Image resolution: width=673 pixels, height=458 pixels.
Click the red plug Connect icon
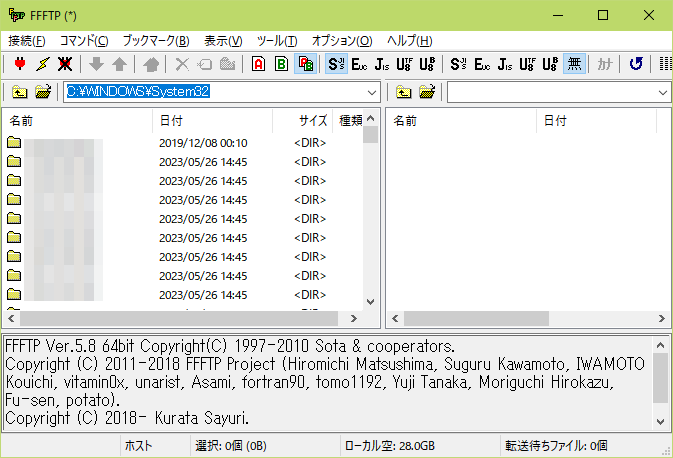coord(20,64)
